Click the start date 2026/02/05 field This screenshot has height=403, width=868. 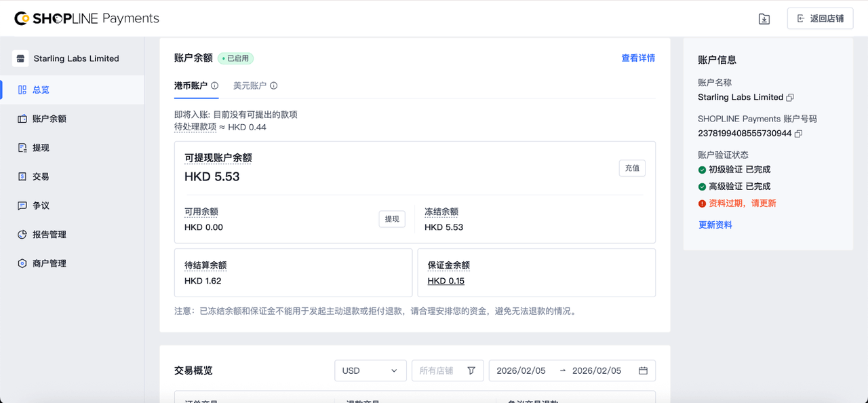click(x=521, y=370)
